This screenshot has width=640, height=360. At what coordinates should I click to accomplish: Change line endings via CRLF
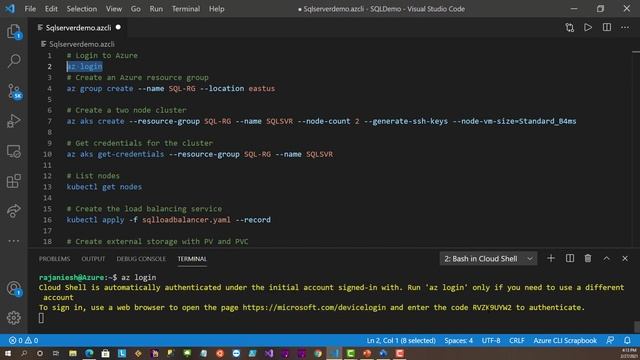coord(517,340)
